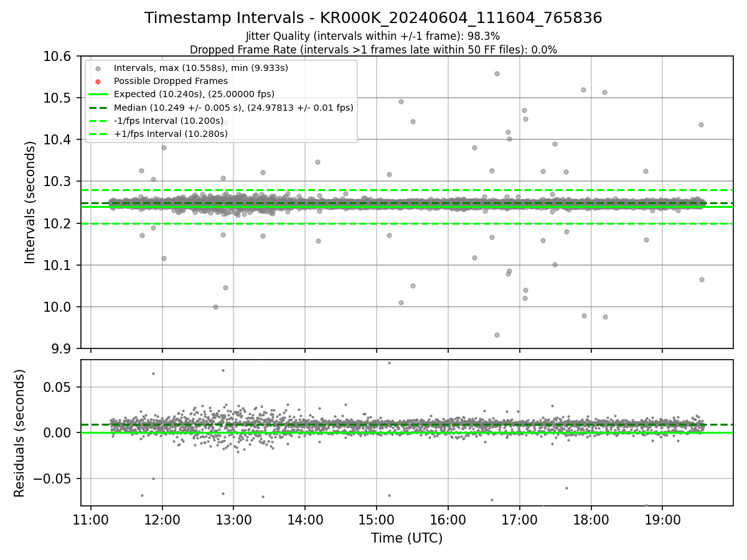Click the 9.9 tick label on the intervals axis
747x560 pixels.
tap(62, 348)
